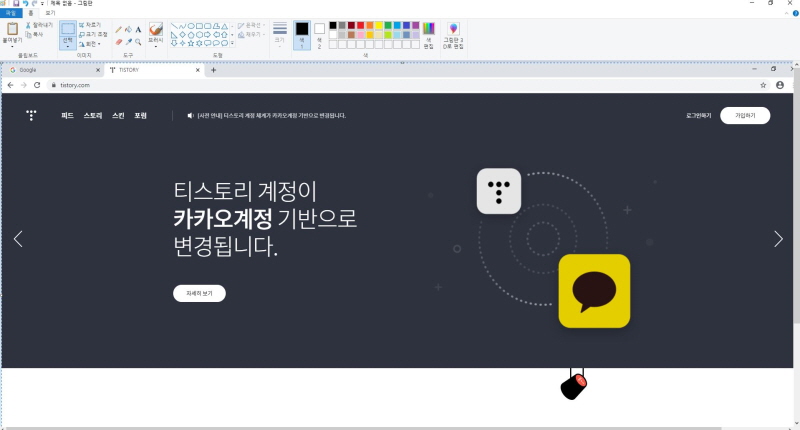Click the blue Help icon in the ribbon
The image size is (800, 430).
coord(795,14)
